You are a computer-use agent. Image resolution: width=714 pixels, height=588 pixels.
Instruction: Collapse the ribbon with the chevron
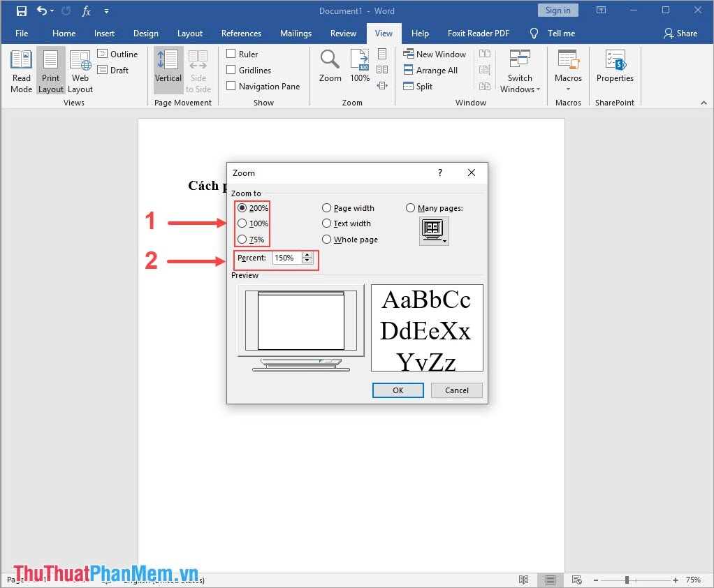[x=704, y=103]
